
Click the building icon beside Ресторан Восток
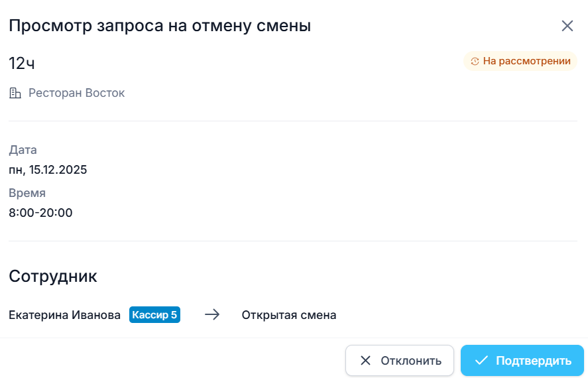coord(15,93)
